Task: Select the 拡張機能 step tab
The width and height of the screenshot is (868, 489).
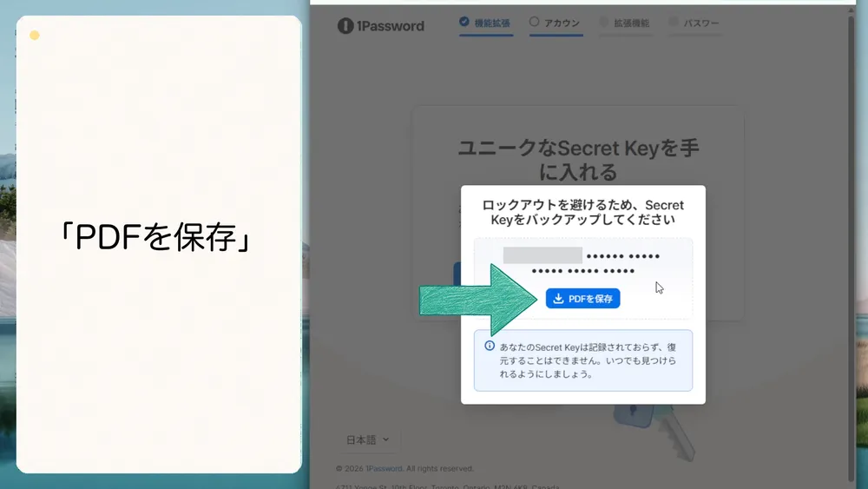Action: tap(625, 23)
